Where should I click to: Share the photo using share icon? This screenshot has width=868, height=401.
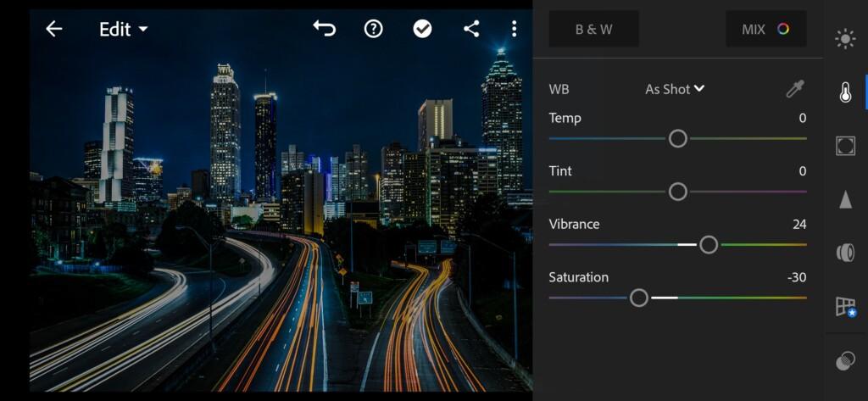coord(471,29)
